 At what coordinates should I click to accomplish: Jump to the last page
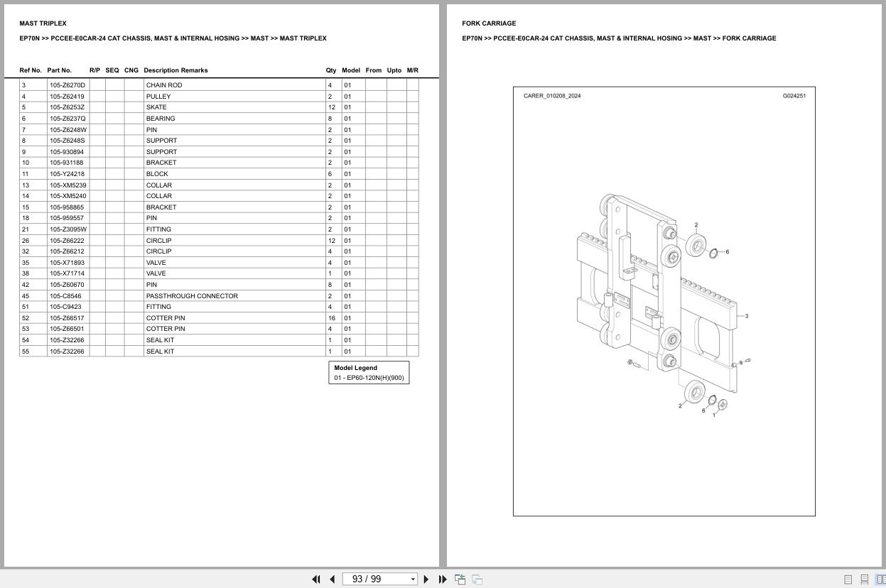(x=443, y=579)
